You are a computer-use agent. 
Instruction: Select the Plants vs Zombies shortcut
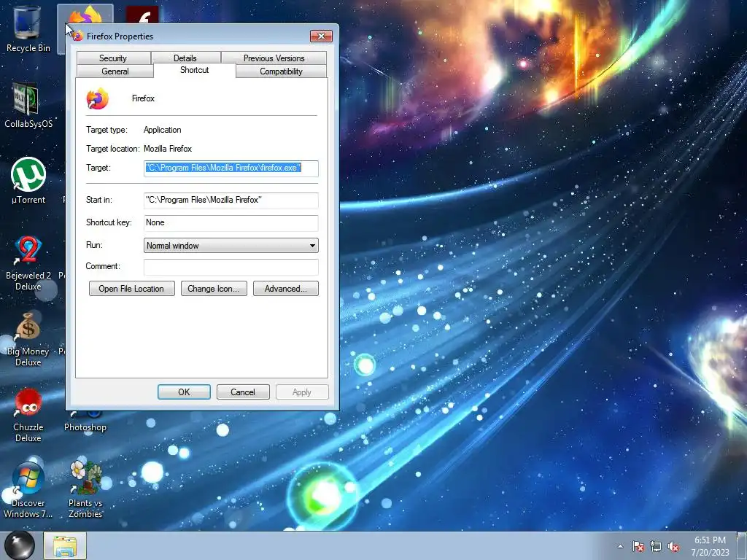pos(85,491)
